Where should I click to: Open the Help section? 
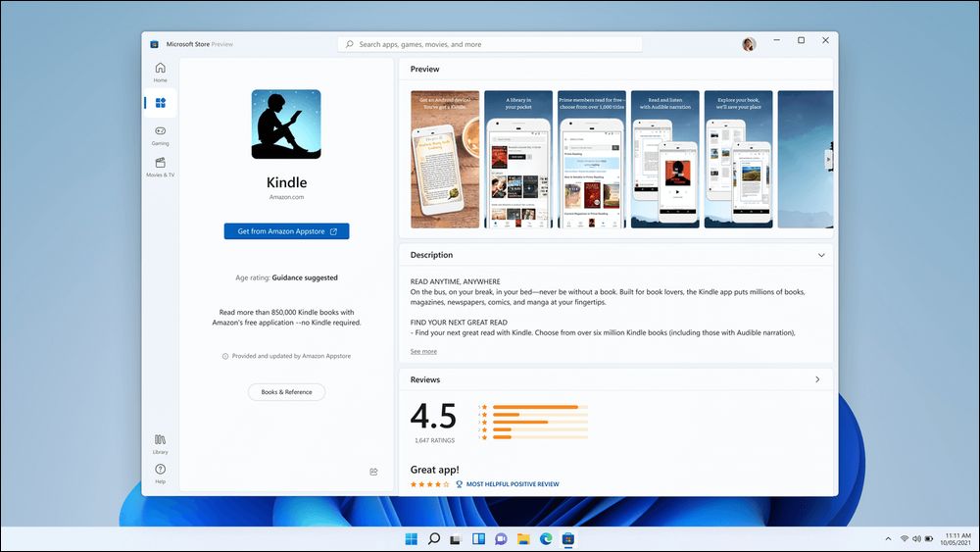click(160, 474)
